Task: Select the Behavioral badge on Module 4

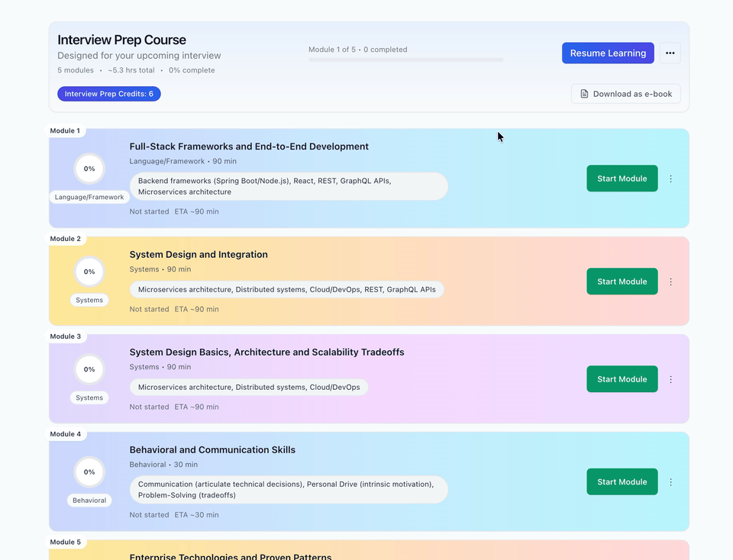Action: click(89, 500)
